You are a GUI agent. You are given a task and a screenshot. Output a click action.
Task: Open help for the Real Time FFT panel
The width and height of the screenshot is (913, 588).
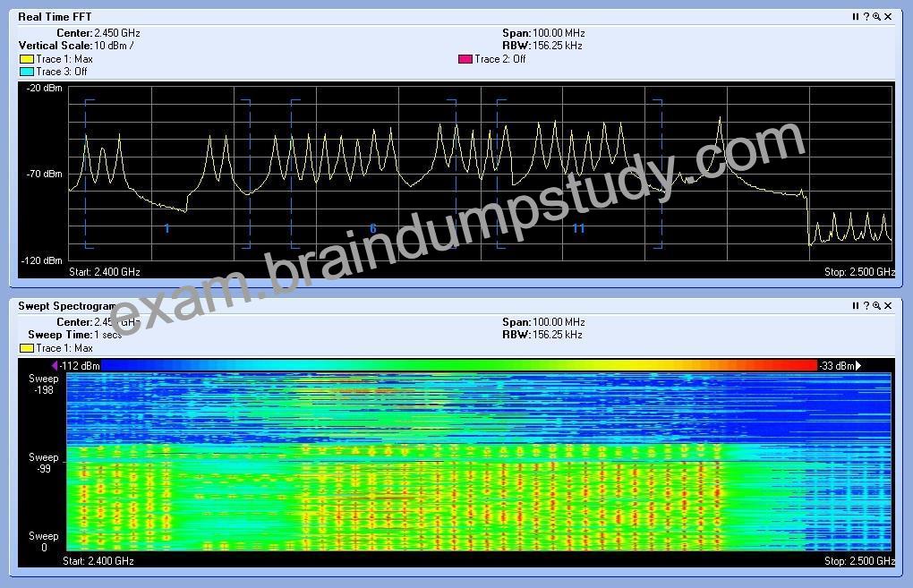click(x=866, y=17)
